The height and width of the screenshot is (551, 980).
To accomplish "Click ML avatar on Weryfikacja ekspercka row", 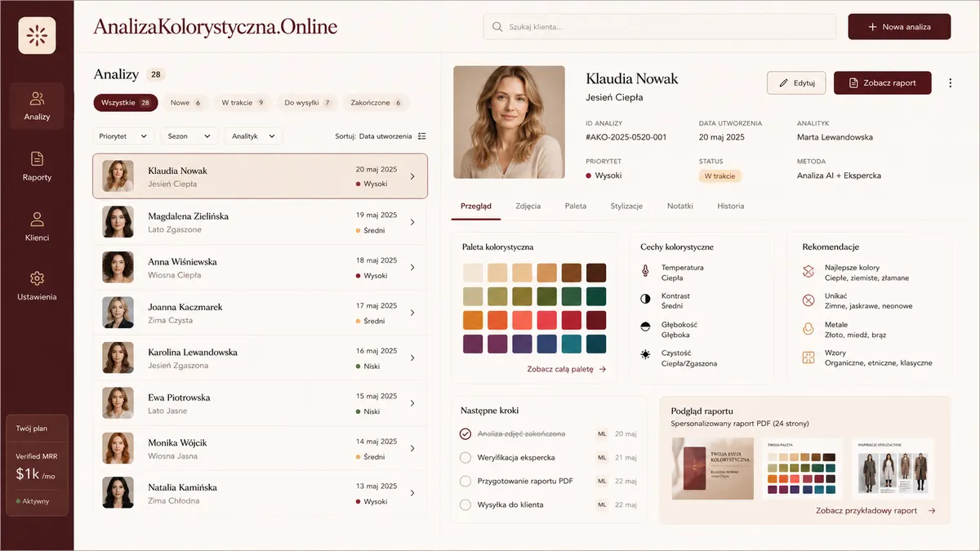I will [602, 458].
